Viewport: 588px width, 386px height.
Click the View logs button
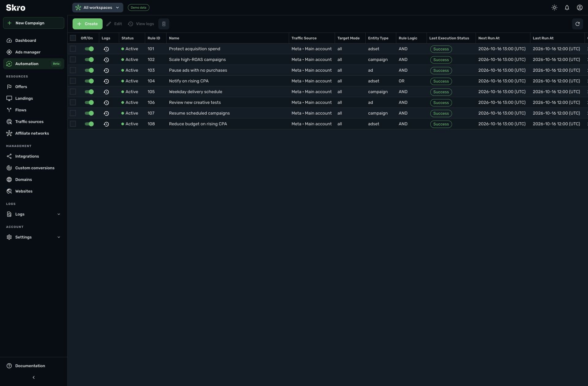141,24
